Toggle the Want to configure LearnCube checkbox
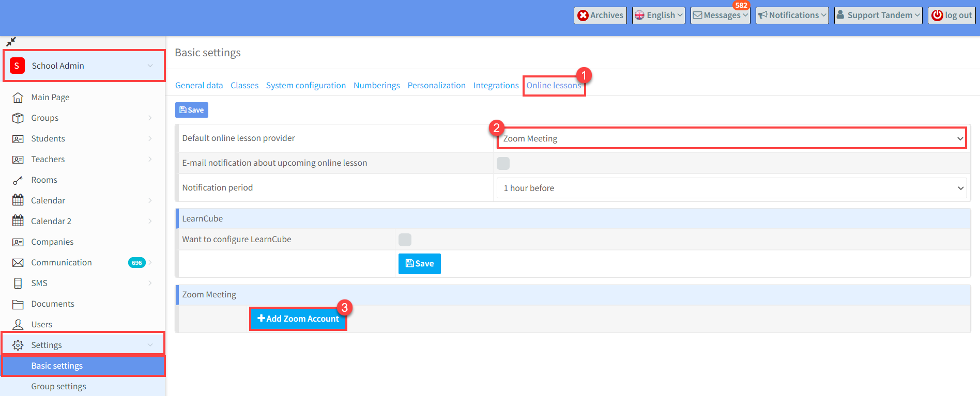The image size is (980, 396). pyautogui.click(x=405, y=240)
